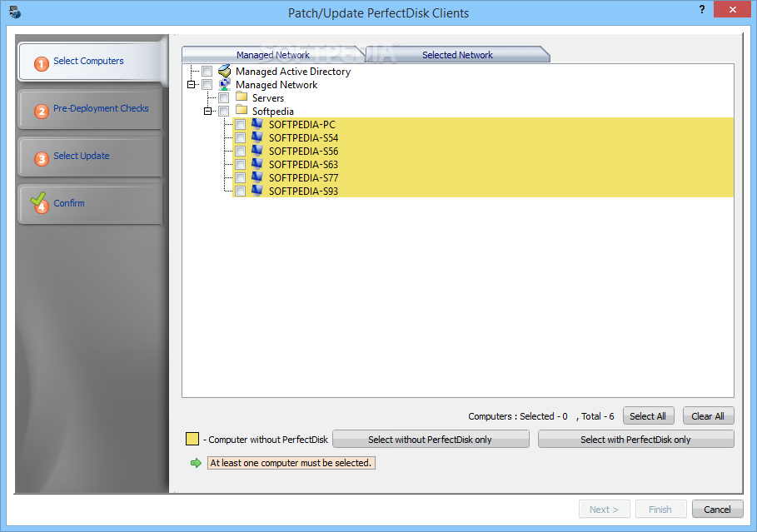Click the Clear All button

point(708,416)
